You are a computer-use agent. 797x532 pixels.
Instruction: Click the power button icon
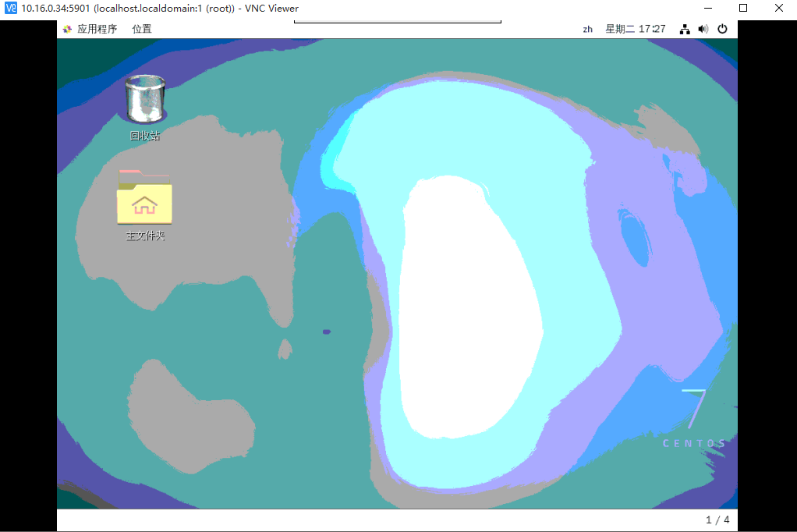[x=722, y=29]
